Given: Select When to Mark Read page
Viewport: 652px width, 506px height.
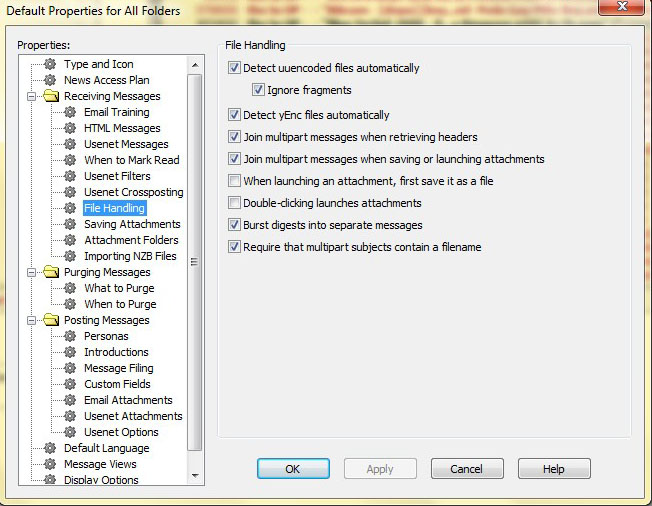Looking at the screenshot, I should coord(132,160).
